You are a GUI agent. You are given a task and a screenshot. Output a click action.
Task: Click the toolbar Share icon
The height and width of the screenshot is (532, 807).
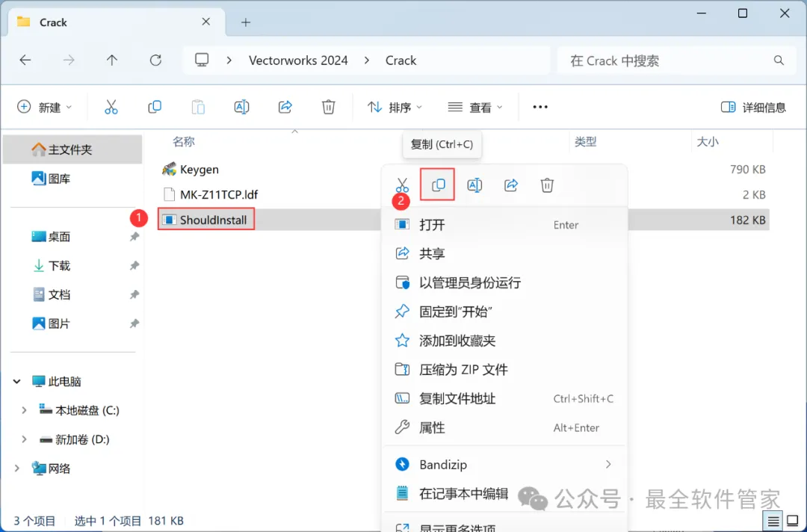click(x=285, y=107)
